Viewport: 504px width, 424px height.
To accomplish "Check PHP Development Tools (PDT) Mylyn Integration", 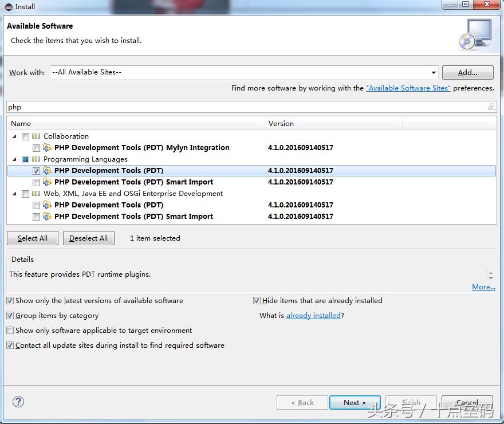I will (x=36, y=148).
